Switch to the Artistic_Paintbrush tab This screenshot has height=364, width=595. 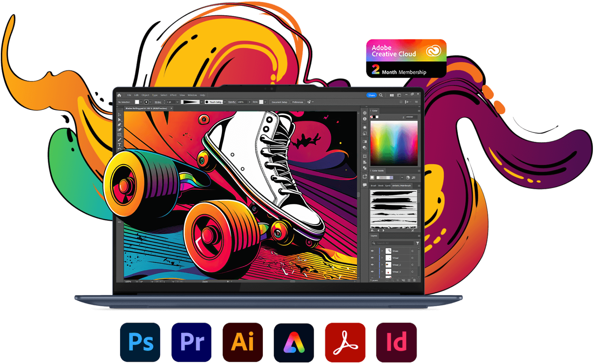tap(402, 185)
